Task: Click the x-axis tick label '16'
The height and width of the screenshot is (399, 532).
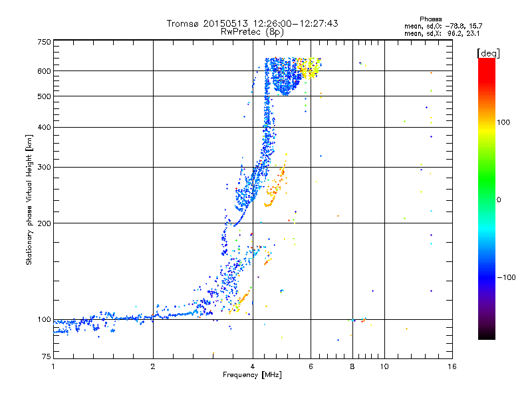Action: click(x=452, y=366)
